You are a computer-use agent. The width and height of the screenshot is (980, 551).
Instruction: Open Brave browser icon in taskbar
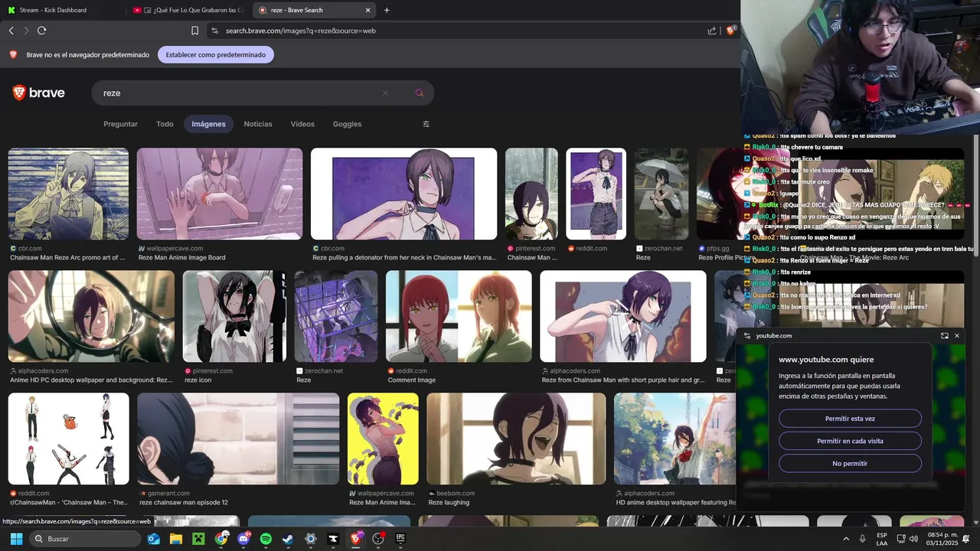click(x=356, y=539)
